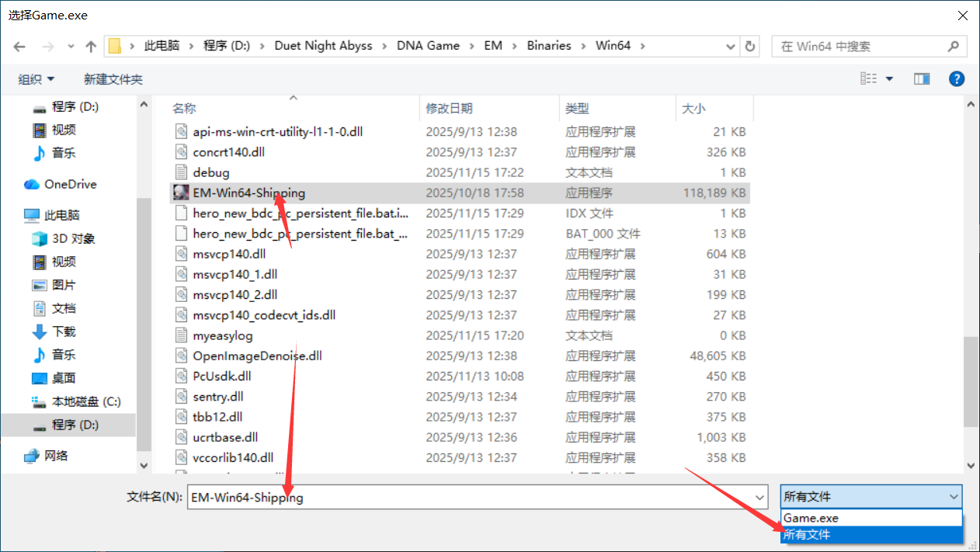Click the EM-Win64-Shipping application icon
This screenshot has width=980, height=552.
[180, 193]
